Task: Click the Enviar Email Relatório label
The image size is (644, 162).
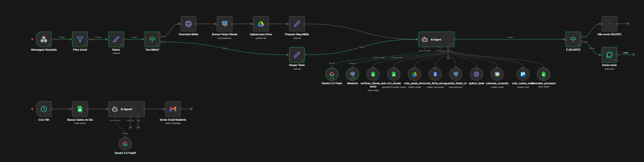Action: 173,120
